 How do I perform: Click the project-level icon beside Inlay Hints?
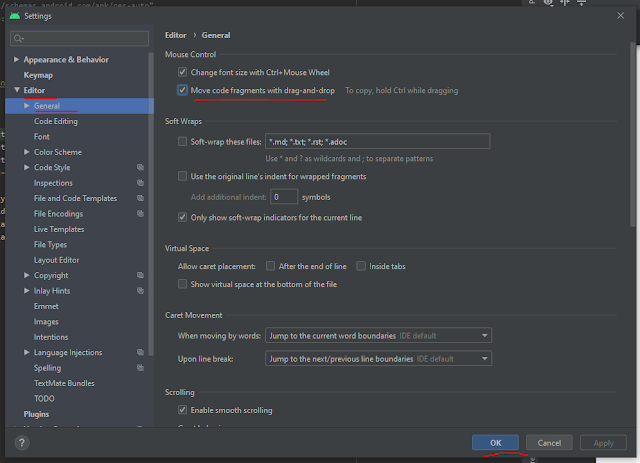pyautogui.click(x=141, y=291)
